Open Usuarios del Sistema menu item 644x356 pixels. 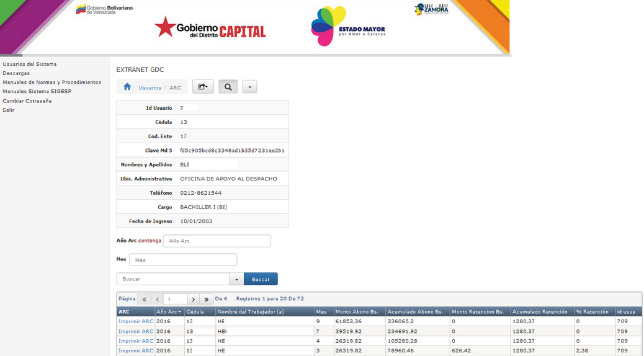pos(30,64)
